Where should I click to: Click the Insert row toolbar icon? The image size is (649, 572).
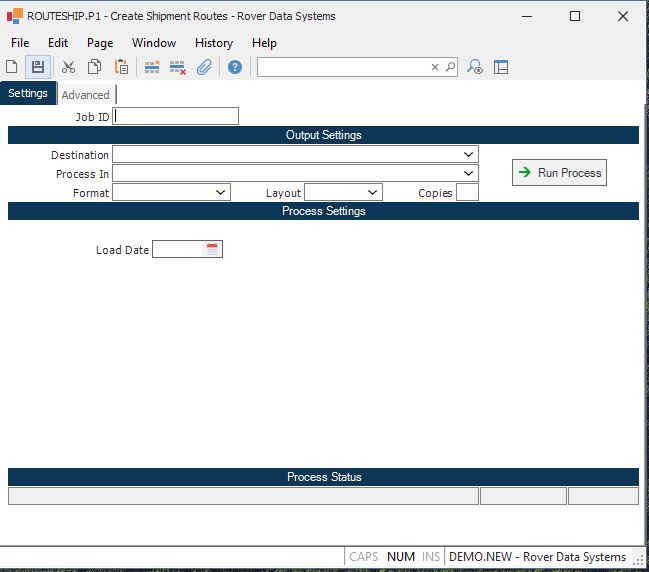tap(152, 67)
